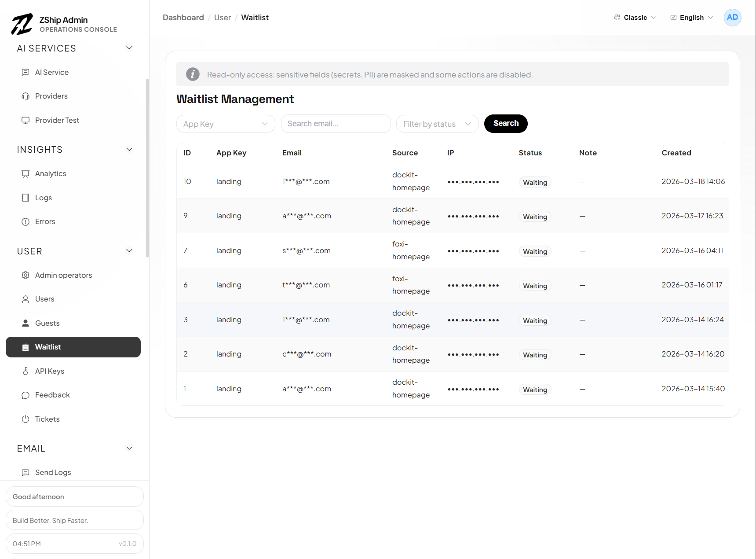Navigate to Dashboard breadcrumb link
The height and width of the screenshot is (559, 756).
click(x=183, y=18)
